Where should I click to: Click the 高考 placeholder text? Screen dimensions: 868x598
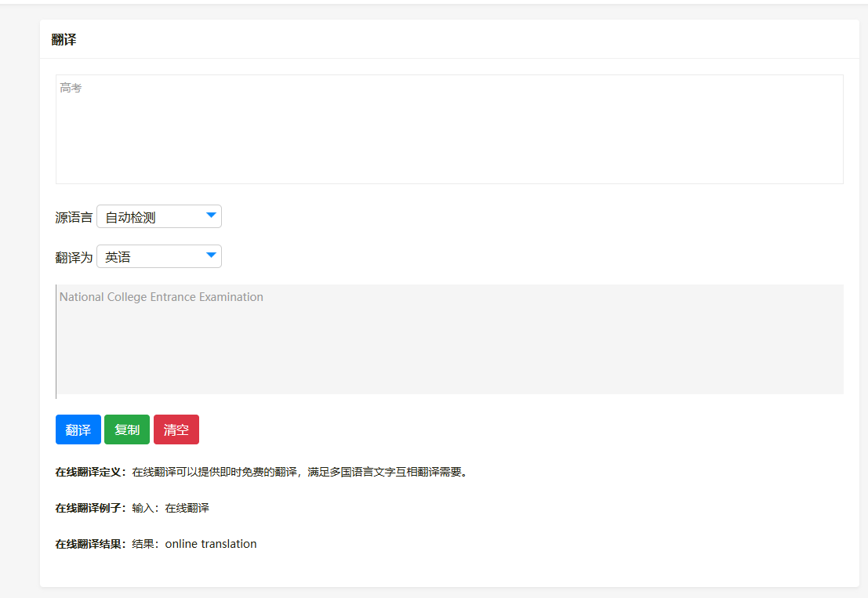pos(71,89)
